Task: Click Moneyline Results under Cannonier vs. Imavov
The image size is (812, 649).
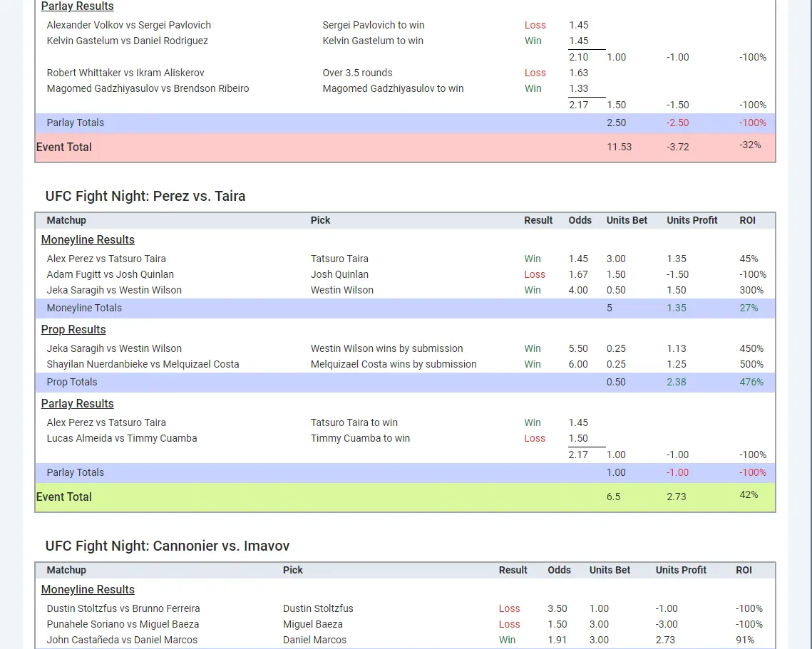Action: click(88, 590)
